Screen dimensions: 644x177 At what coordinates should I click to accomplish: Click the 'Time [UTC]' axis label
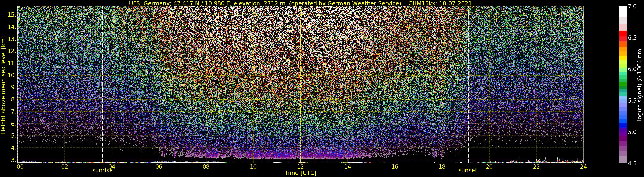[300, 173]
